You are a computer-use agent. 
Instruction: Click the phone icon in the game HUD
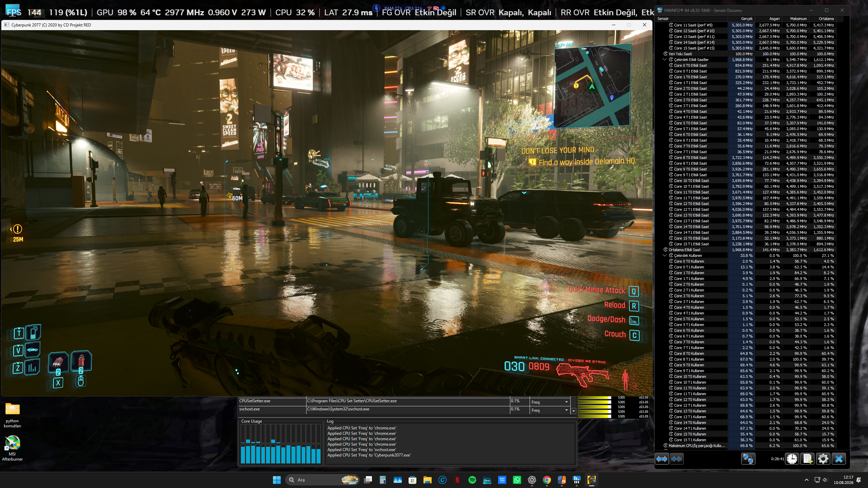pyautogui.click(x=33, y=332)
